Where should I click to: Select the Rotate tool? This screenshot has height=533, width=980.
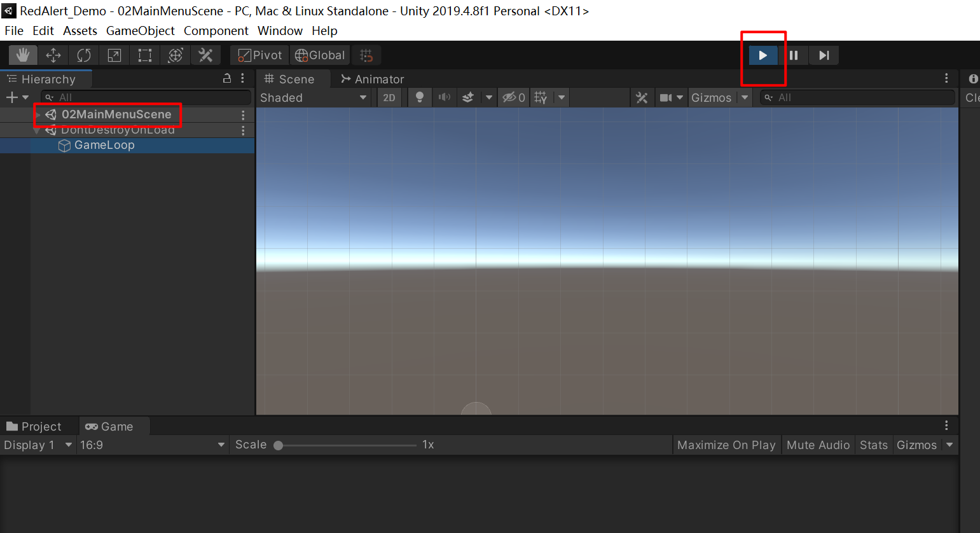coord(84,55)
